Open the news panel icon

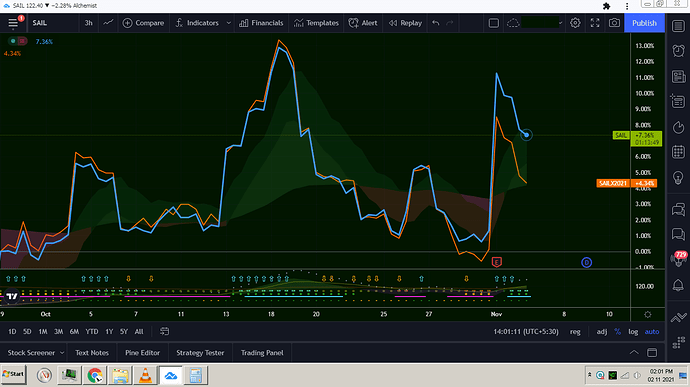(x=678, y=76)
